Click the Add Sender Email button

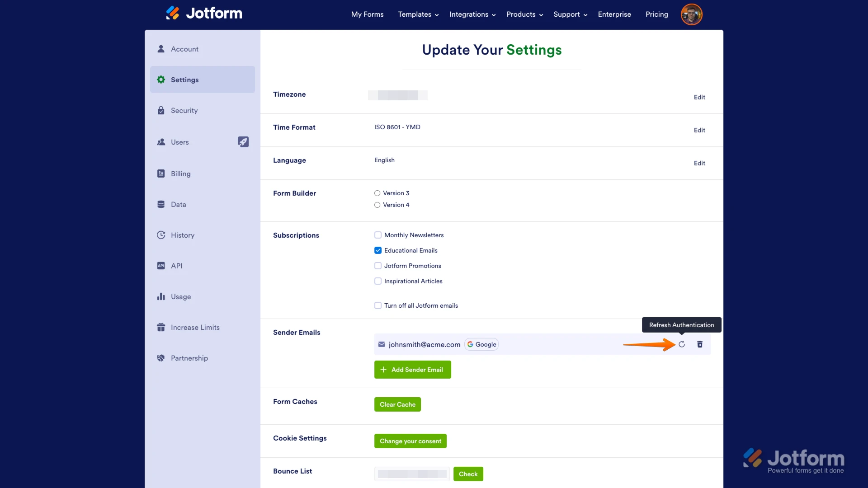coord(412,370)
